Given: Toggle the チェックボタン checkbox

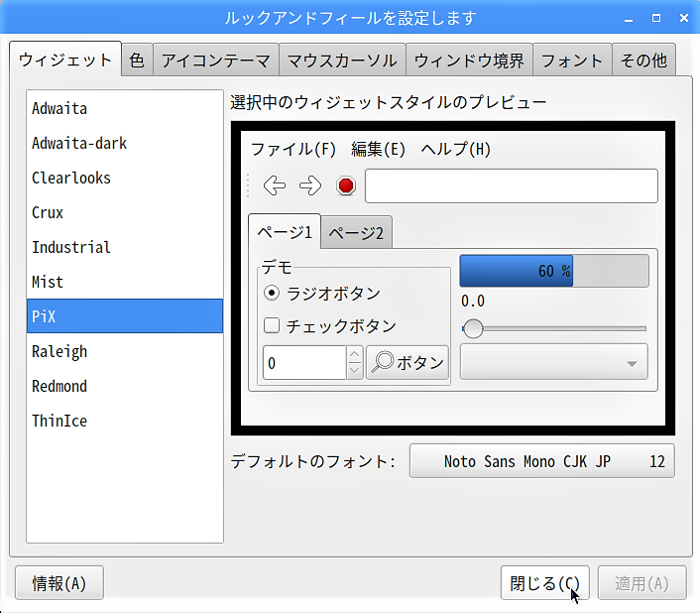Looking at the screenshot, I should pyautogui.click(x=272, y=326).
